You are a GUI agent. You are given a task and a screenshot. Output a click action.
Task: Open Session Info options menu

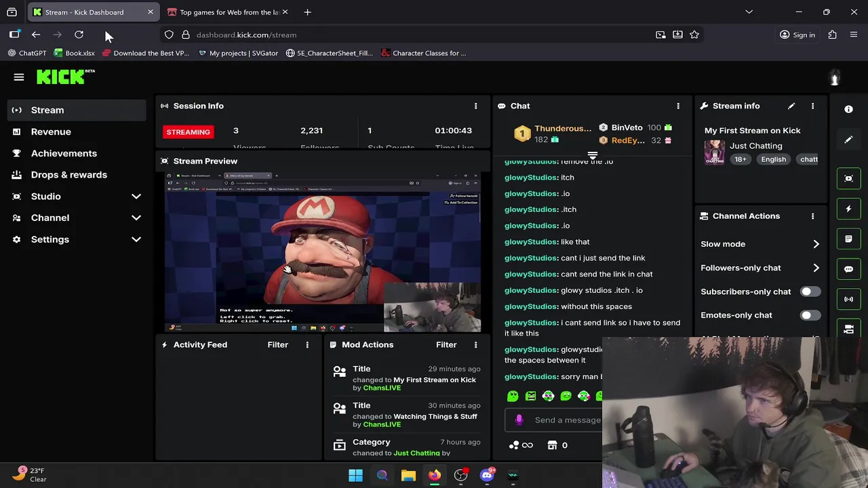(x=475, y=106)
